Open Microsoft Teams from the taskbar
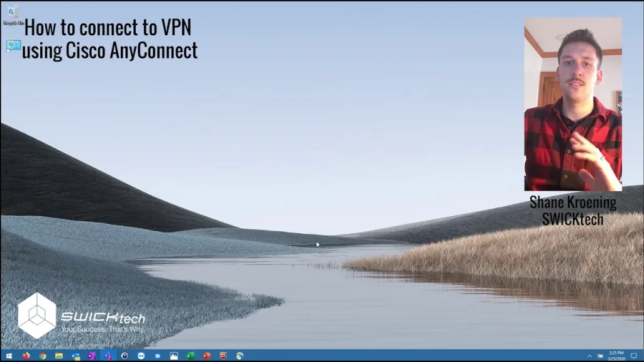 pyautogui.click(x=108, y=356)
